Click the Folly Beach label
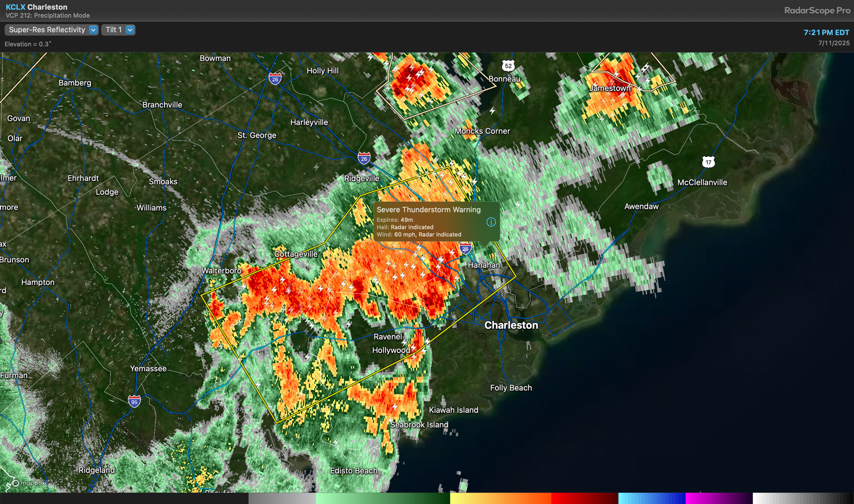Viewport: 854px width, 504px height. (x=511, y=388)
